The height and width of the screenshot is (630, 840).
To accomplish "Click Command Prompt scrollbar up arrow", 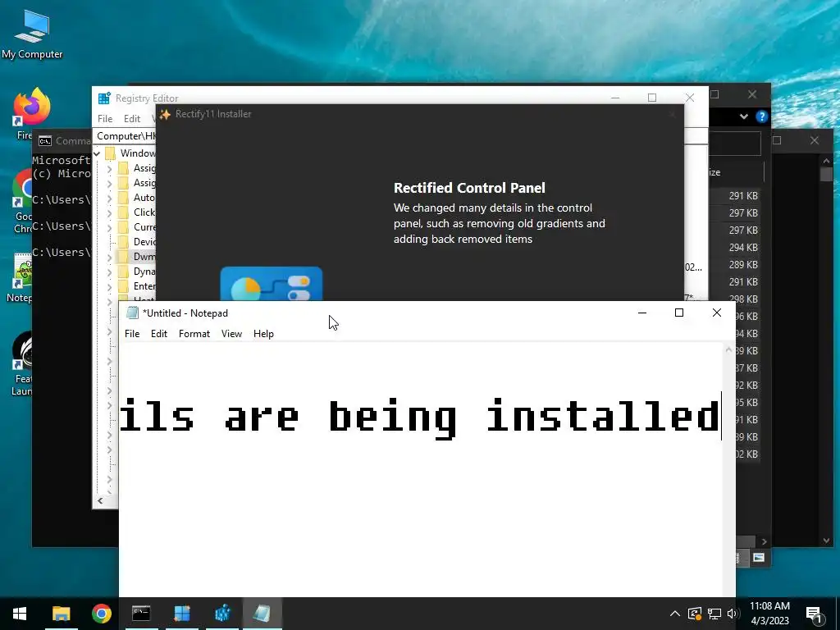I will 826,160.
